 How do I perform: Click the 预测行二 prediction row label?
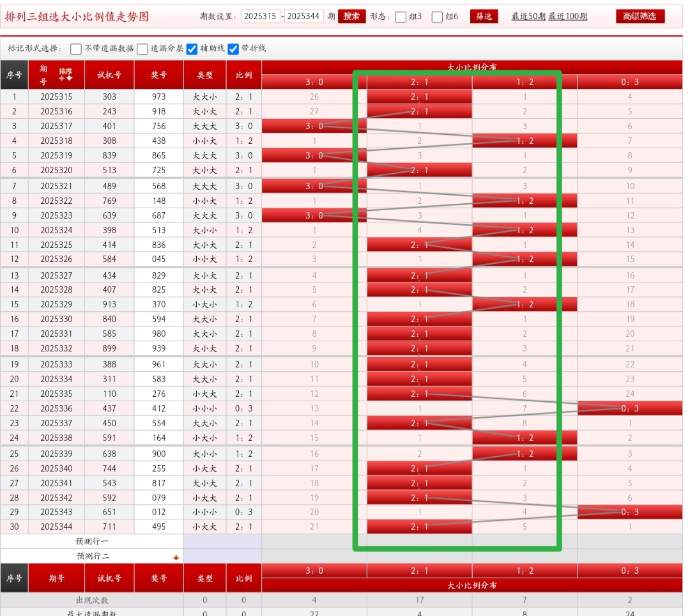(92, 556)
